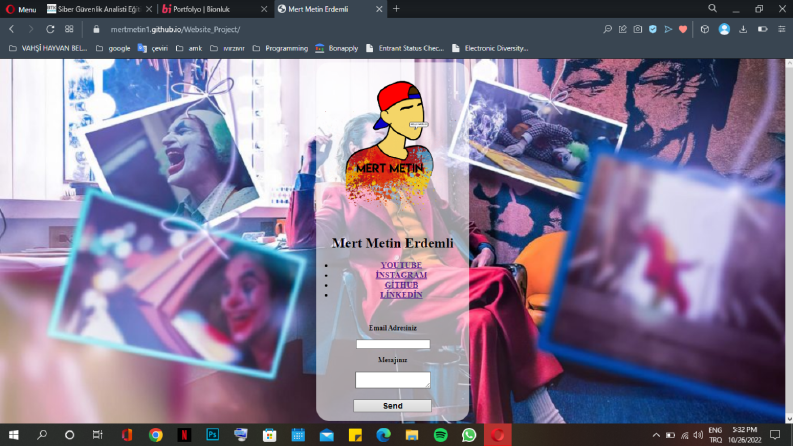Open the Windows notification center icon
This screenshot has width=793, height=446.
(775, 435)
